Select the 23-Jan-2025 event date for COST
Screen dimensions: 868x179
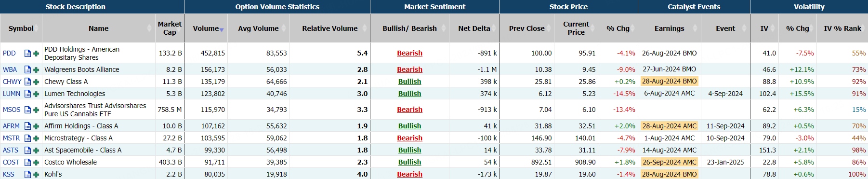(x=725, y=162)
